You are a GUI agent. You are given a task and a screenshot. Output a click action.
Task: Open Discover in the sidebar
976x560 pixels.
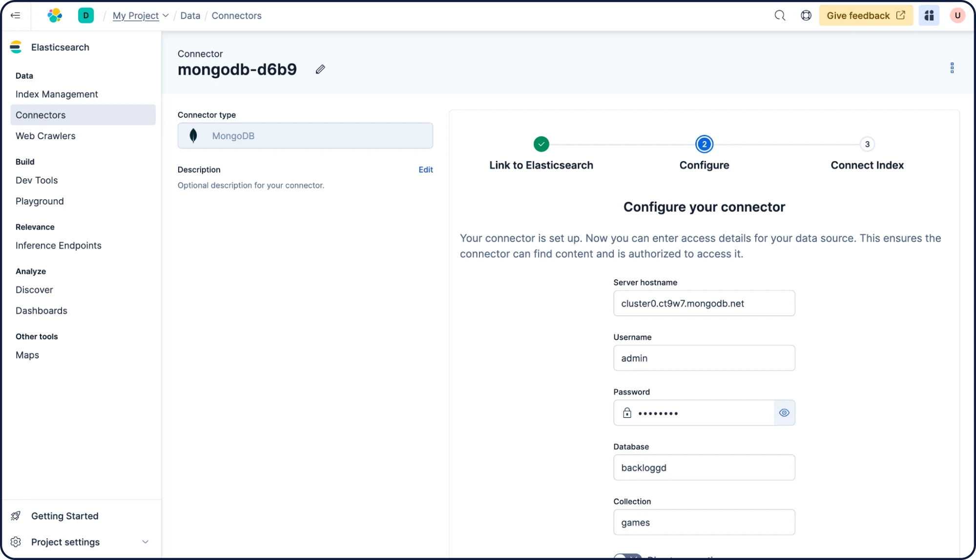pos(34,290)
